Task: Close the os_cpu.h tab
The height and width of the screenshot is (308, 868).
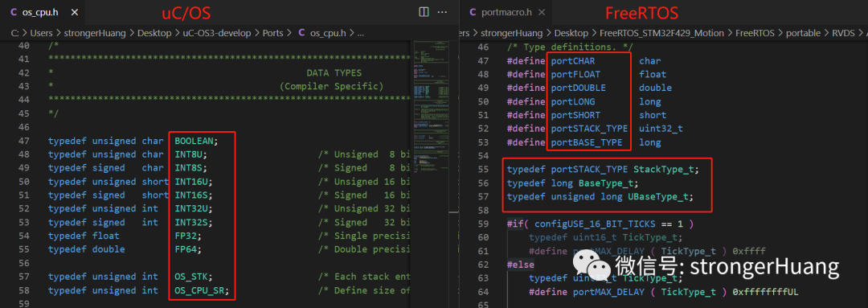Action: pos(76,12)
